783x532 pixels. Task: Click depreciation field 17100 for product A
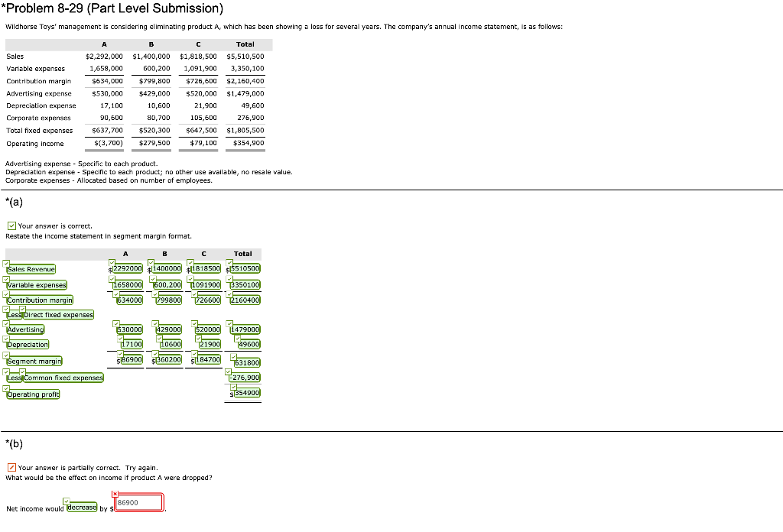[132, 345]
